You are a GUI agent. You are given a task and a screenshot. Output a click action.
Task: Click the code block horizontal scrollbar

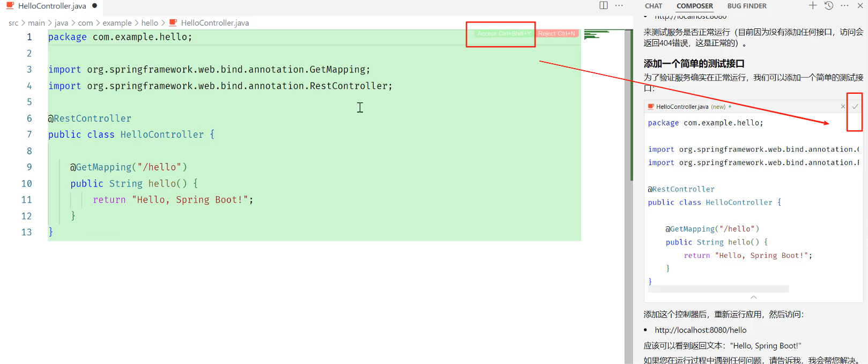[x=718, y=289]
